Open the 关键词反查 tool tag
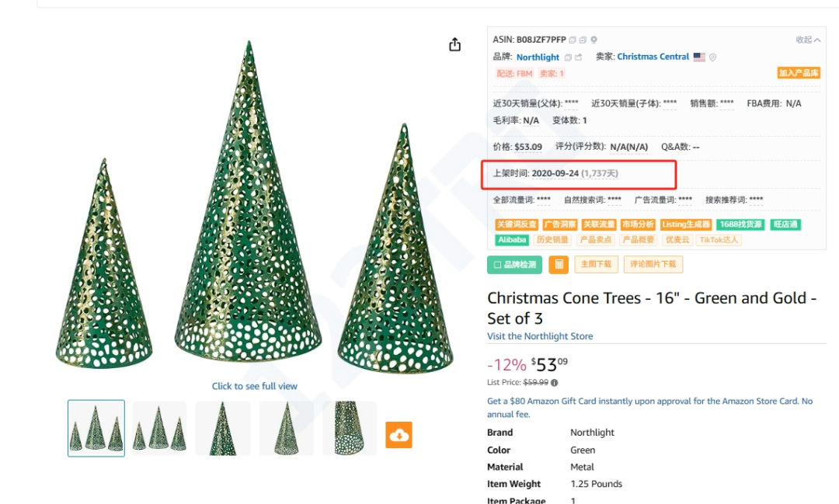Image resolution: width=839 pixels, height=504 pixels. coord(516,224)
